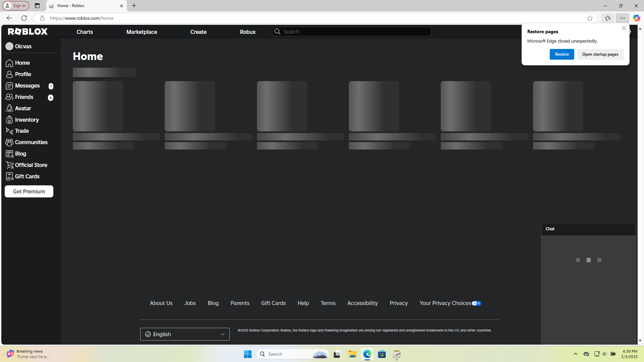Add this page to favorites
This screenshot has width=644, height=362.
click(590, 18)
